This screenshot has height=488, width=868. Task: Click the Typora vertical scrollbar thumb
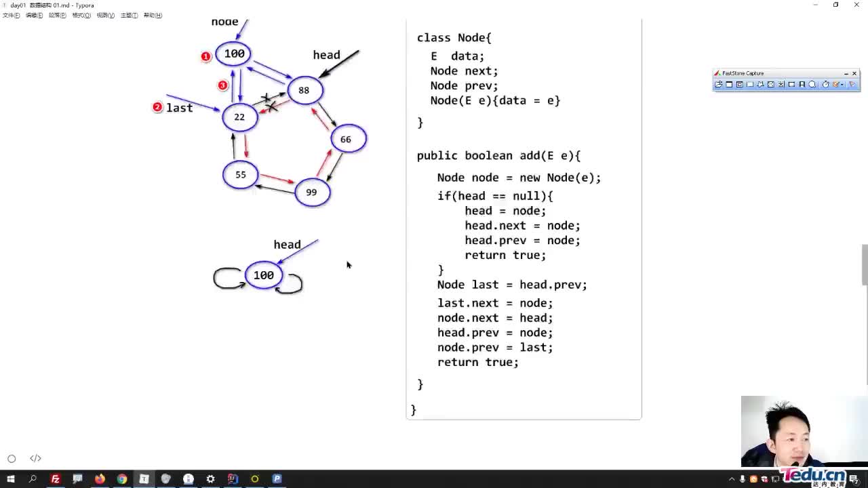click(x=864, y=264)
